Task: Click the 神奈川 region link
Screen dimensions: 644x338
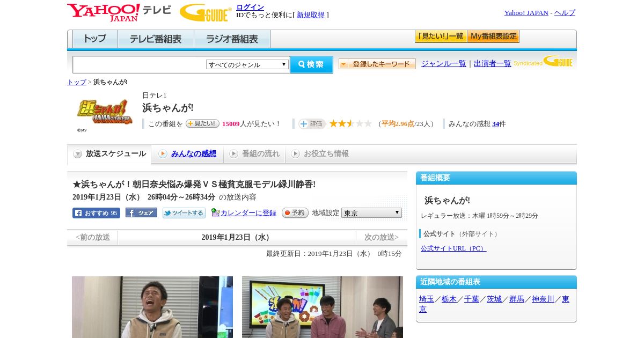Action: [543, 299]
